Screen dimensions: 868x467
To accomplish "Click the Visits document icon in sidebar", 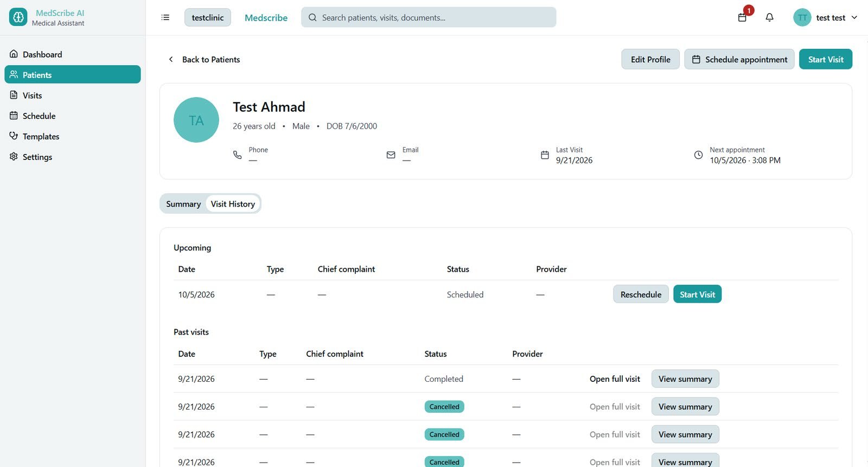I will (x=14, y=95).
